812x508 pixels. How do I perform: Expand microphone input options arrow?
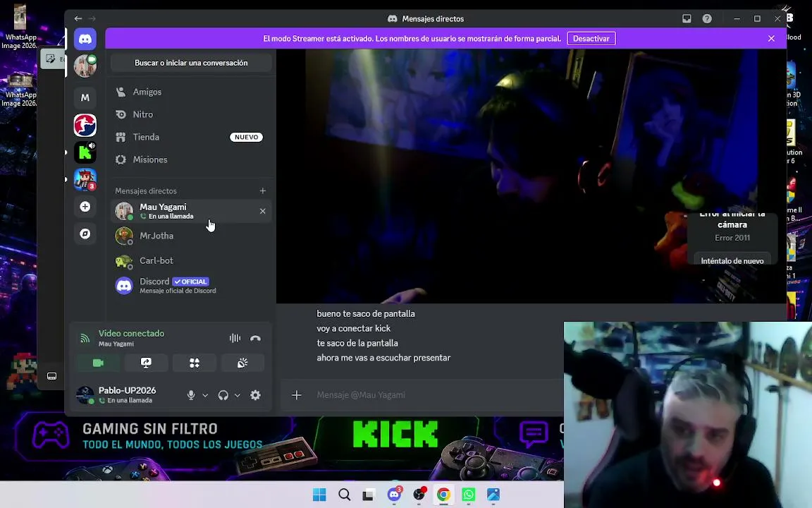pyautogui.click(x=205, y=395)
